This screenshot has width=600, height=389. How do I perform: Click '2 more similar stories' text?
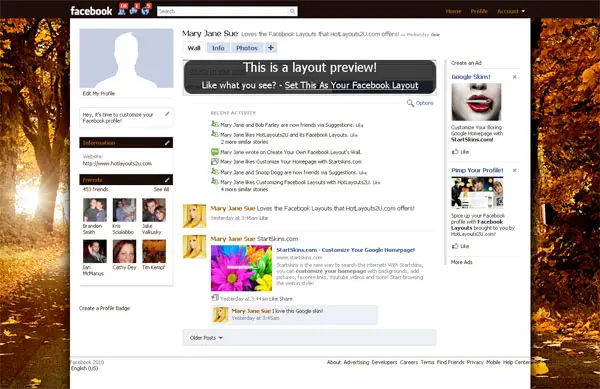point(244,142)
